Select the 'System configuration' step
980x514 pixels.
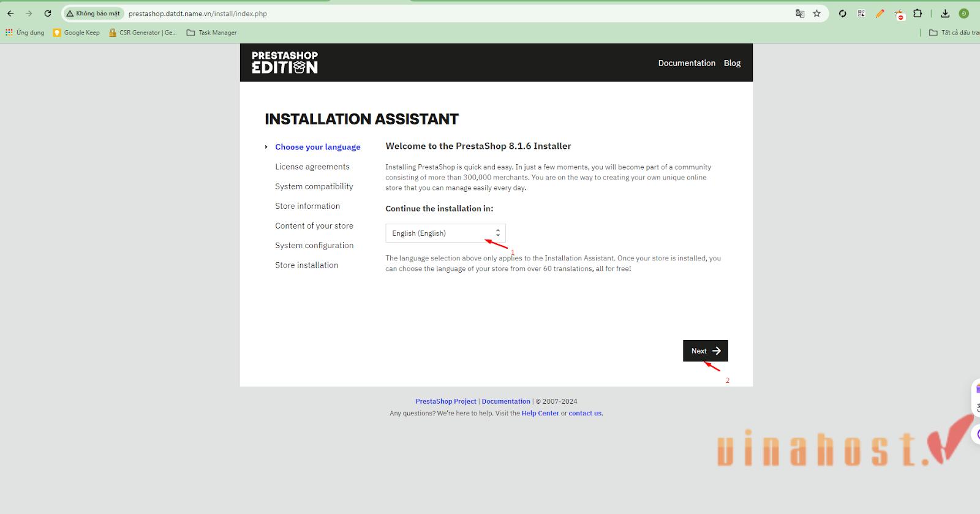pyautogui.click(x=314, y=245)
